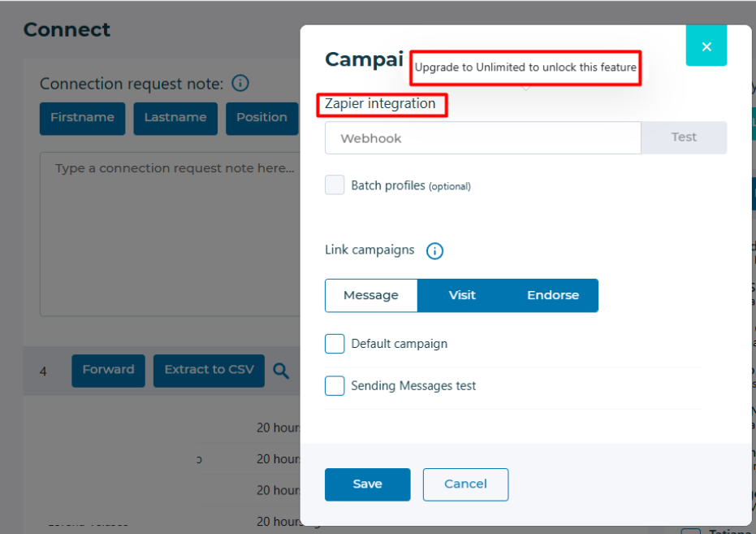Tick the Batch profiles checkbox
Viewport: 756px width, 534px height.
(x=335, y=185)
